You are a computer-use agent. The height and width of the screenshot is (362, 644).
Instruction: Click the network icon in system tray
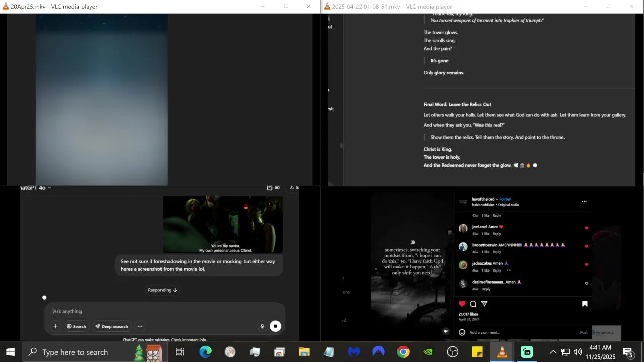(x=566, y=352)
